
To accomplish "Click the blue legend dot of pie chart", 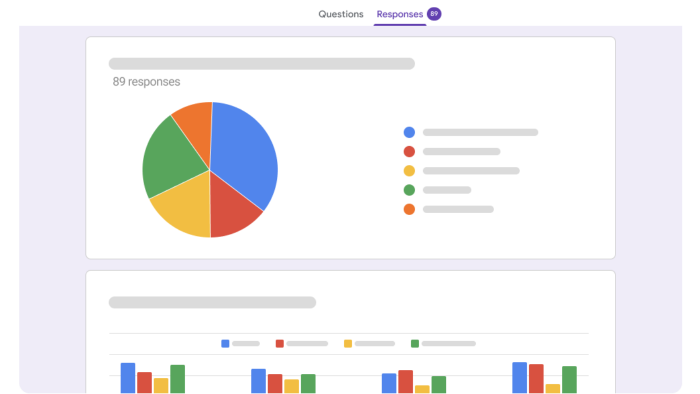I will point(409,132).
